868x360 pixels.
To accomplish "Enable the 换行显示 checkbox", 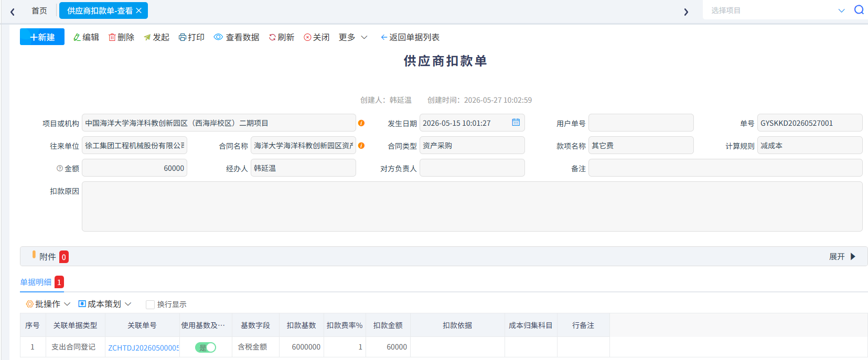I will [150, 304].
